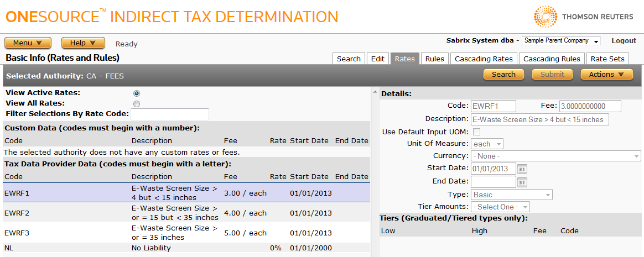Expand the Currency dropdown
Screen dimensions: 644x257
point(555,156)
